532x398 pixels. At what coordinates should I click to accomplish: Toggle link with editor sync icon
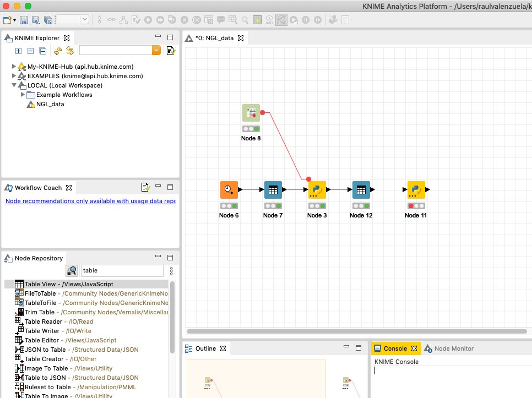tap(70, 51)
